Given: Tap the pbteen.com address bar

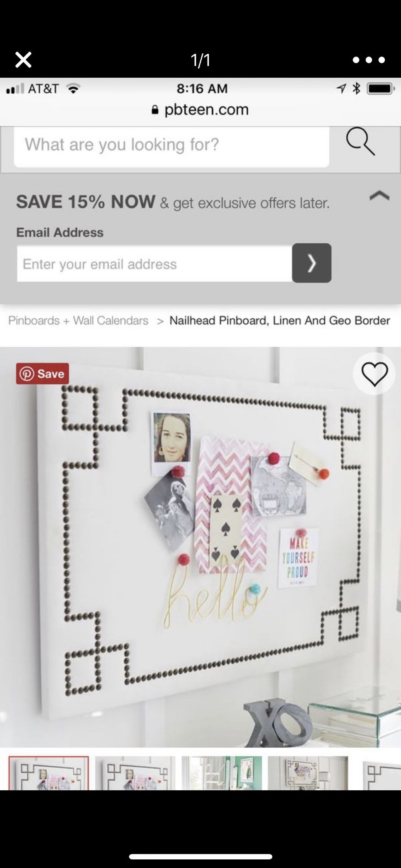Looking at the screenshot, I should coord(200,109).
